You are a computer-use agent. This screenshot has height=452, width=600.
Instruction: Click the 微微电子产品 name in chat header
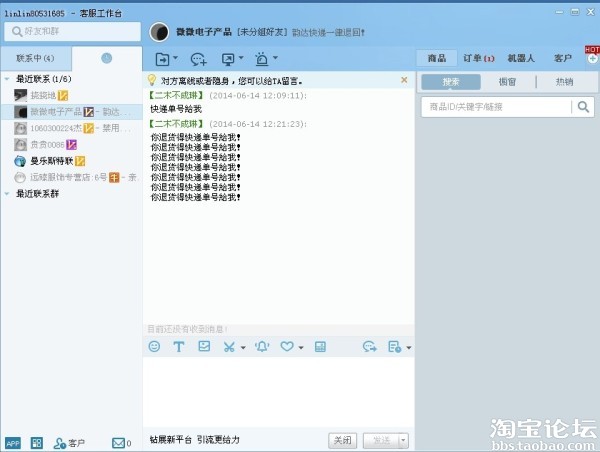(x=204, y=32)
